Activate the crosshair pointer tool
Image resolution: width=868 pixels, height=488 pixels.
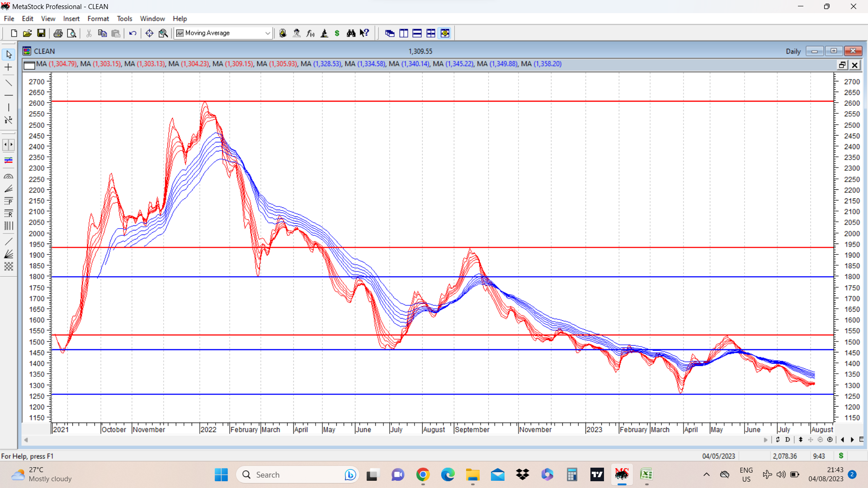tap(9, 67)
